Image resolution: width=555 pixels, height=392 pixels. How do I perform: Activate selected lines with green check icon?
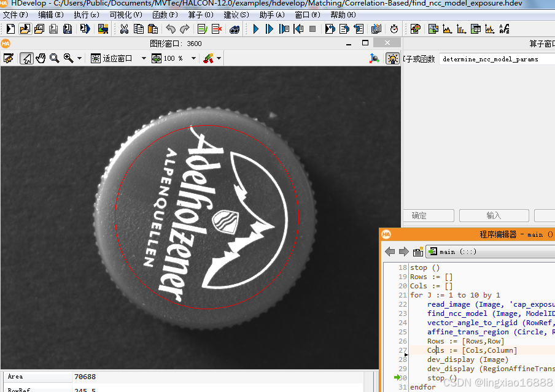[x=203, y=29]
